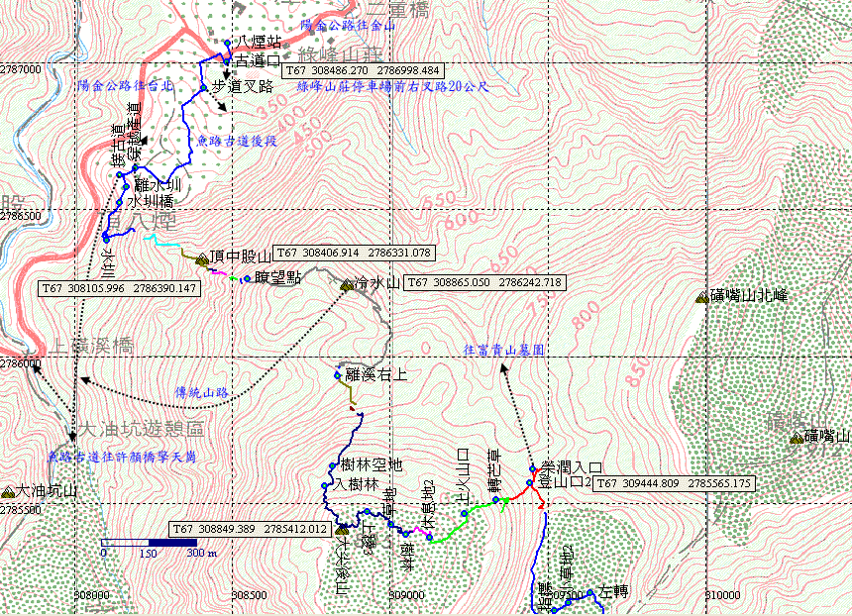Screen dimensions: 852x616
Task: Click coordinate box T67 308105.996 2786390.147
Action: point(119,288)
